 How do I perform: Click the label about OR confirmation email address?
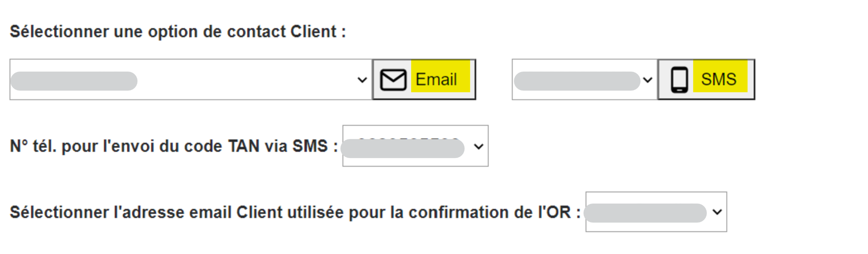coord(295,213)
